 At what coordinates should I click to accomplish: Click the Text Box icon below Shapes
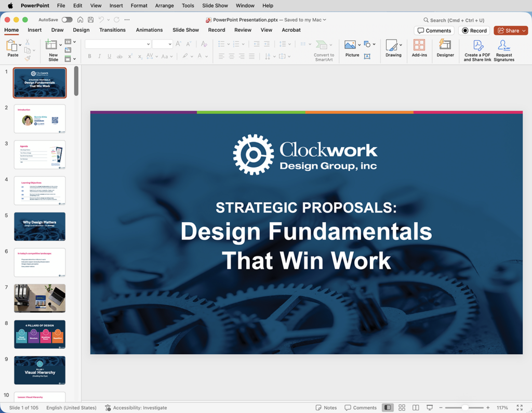pos(367,56)
